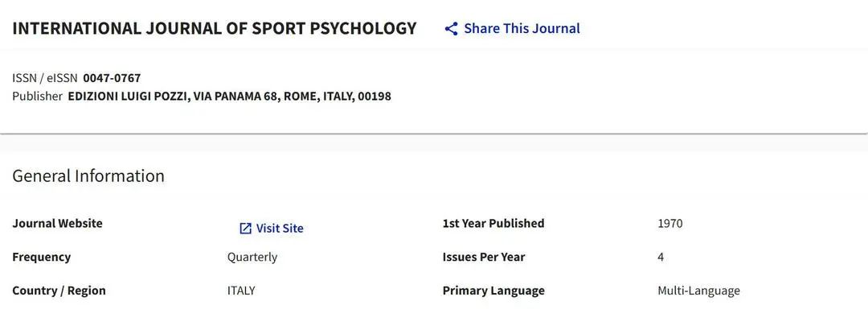Click the International Journal of Sport Psychology title
The width and height of the screenshot is (868, 326).
pos(215,29)
